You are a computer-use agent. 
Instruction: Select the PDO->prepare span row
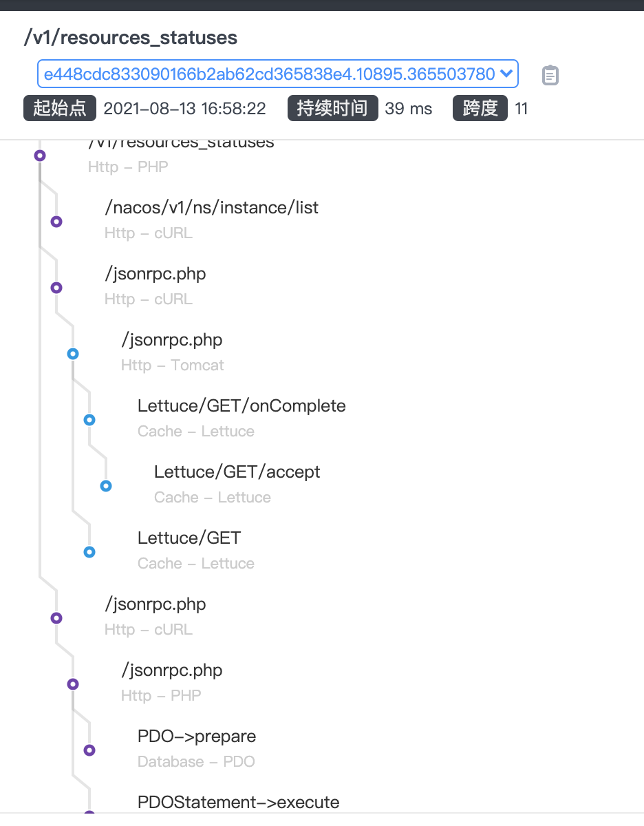point(196,736)
